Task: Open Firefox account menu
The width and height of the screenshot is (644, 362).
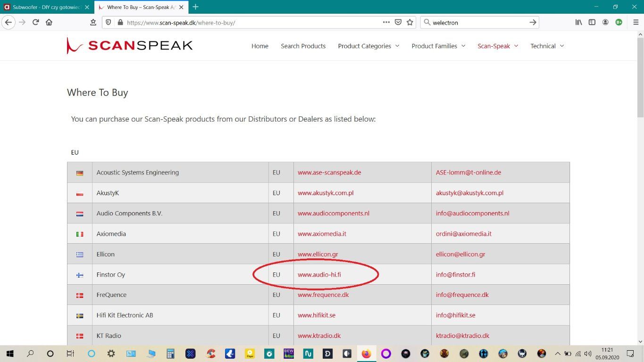Action: (605, 22)
